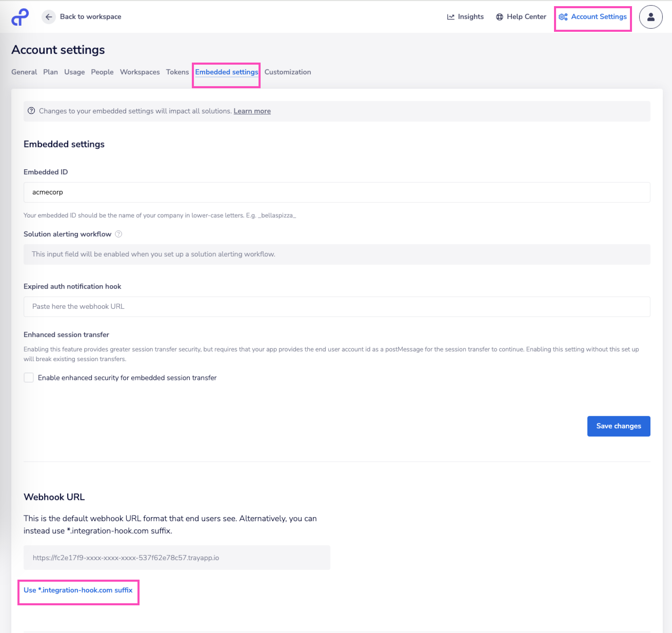This screenshot has height=633, width=672.
Task: Click the Expired auth notification hook field
Action: point(337,306)
